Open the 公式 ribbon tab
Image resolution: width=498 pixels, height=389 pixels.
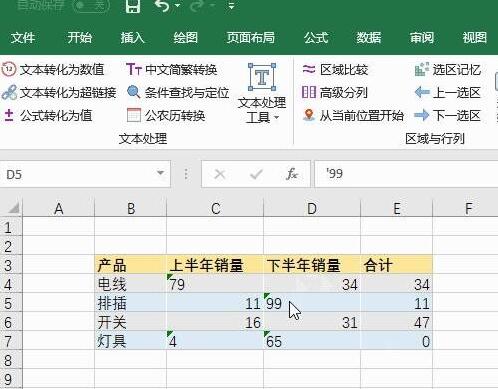[316, 37]
